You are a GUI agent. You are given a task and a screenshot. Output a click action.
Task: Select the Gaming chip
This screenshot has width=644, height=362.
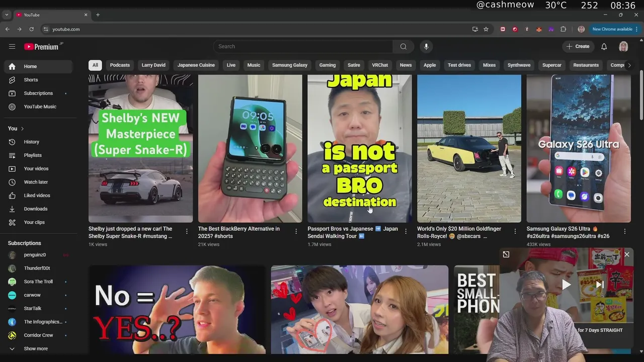coord(328,65)
